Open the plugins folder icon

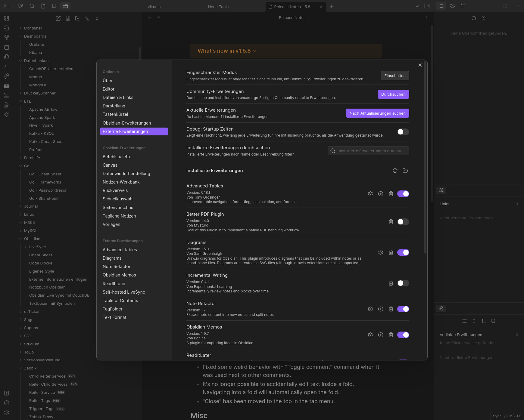click(405, 171)
